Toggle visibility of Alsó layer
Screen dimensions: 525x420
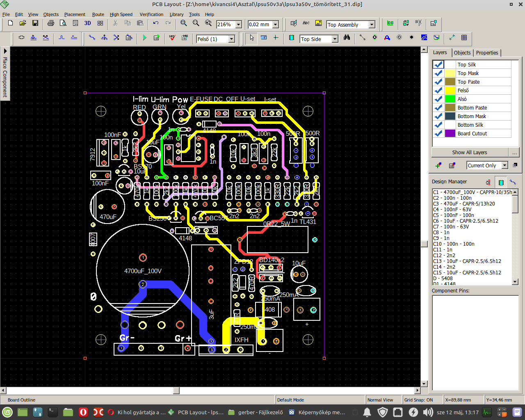point(438,99)
